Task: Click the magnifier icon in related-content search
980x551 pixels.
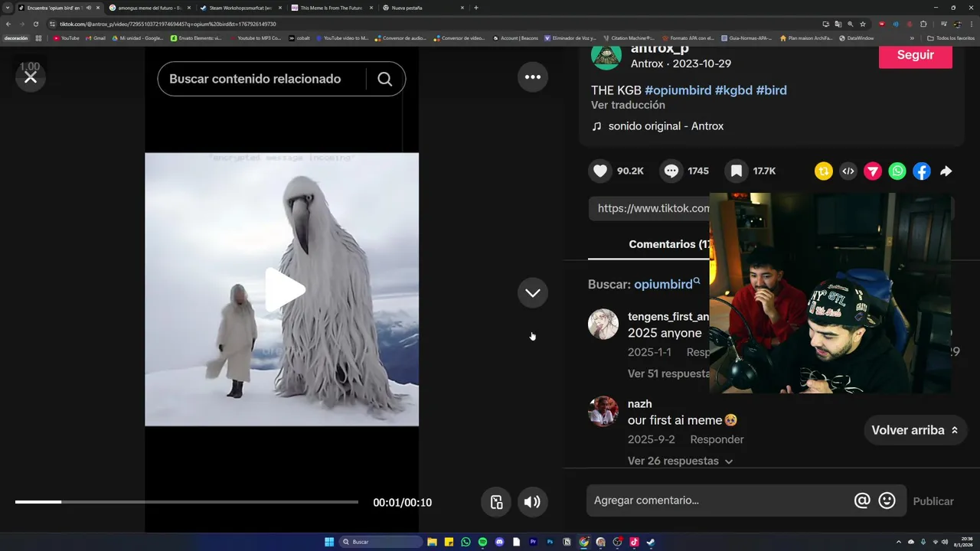Action: click(x=385, y=79)
